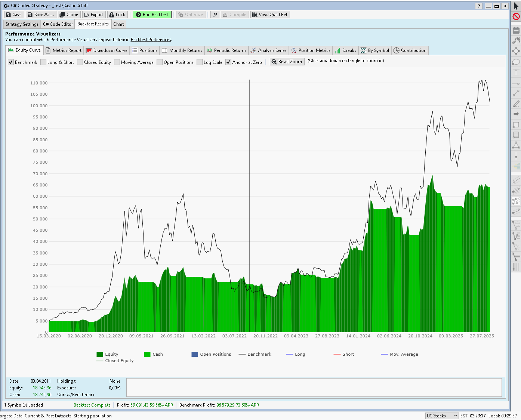Select the rectangle drawing tool
Screen dimensions: 521x420
(x=516, y=124)
